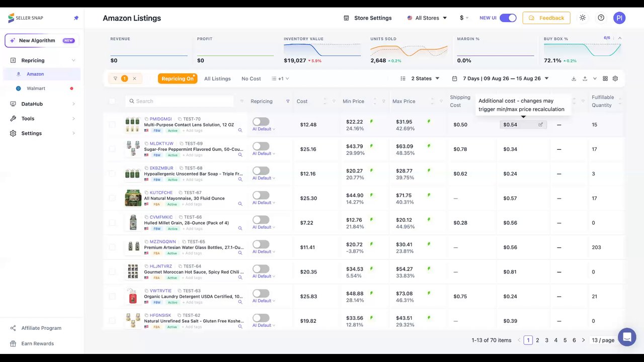
Task: Open the currency $ dropdown
Action: [x=464, y=18]
